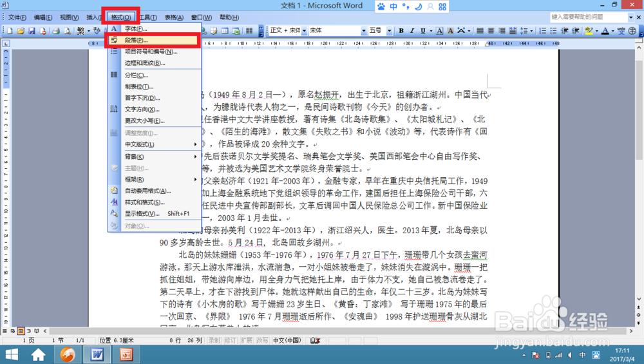Apply Underline formatting
The width and height of the screenshot is (644, 364).
coord(422,31)
